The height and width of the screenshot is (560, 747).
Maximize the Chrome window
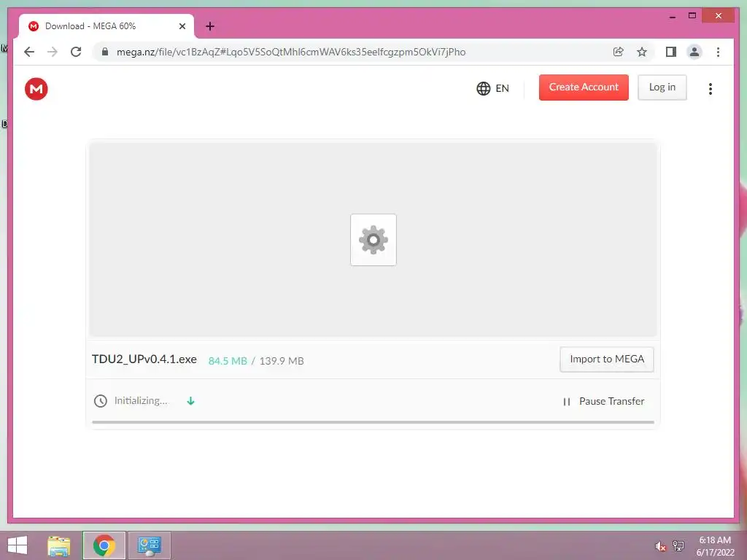(692, 16)
